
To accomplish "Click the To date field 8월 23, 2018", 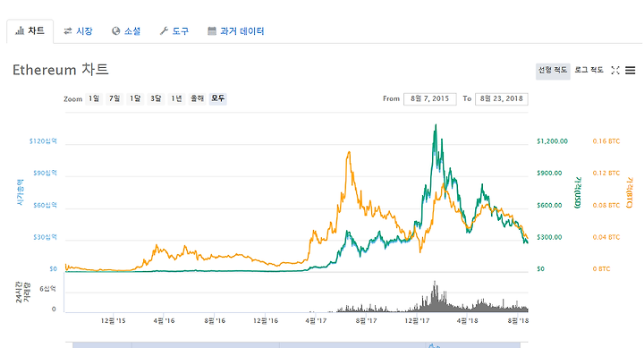I will 502,99.
